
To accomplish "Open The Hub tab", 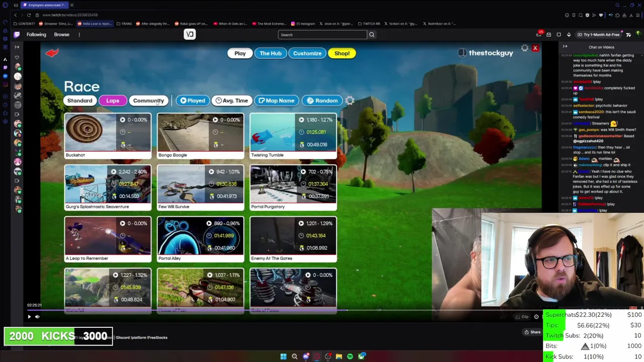I will point(271,53).
